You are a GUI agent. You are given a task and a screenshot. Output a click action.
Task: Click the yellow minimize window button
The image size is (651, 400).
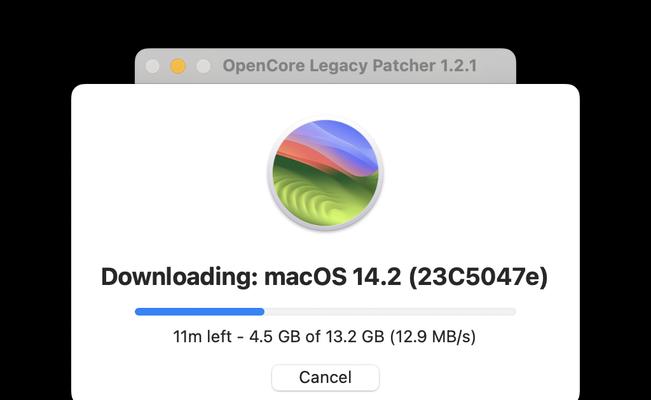coord(178,66)
